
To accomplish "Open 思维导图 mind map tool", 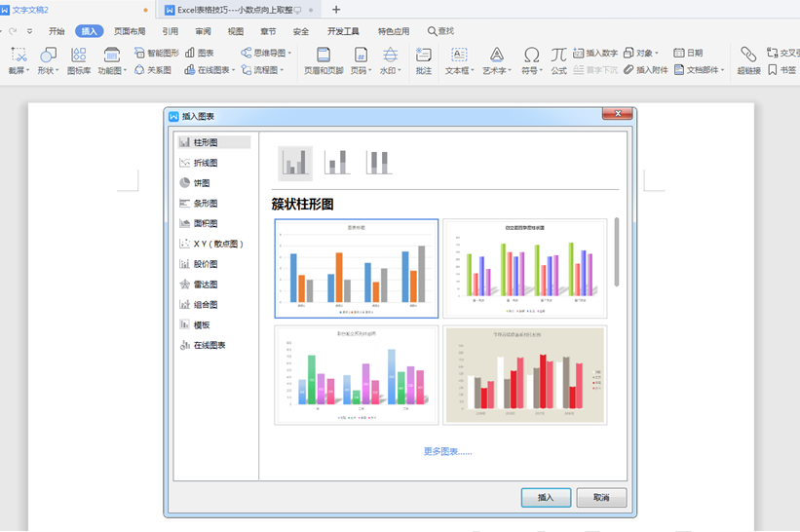I will [x=265, y=53].
